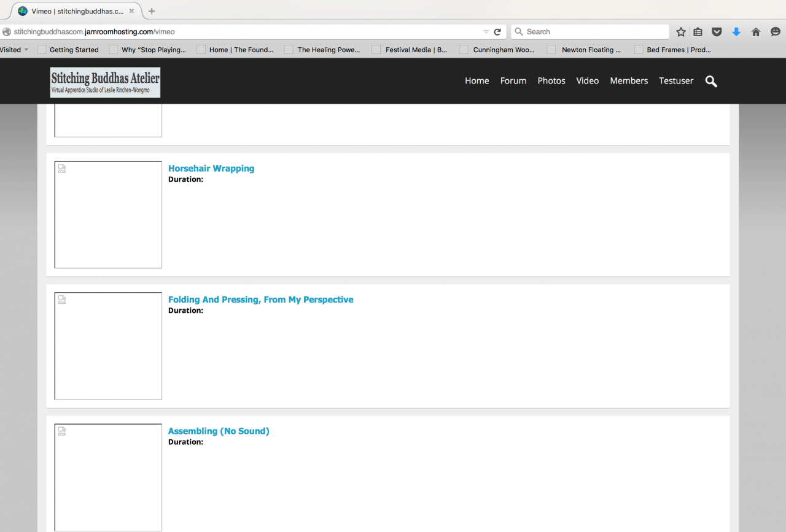The height and width of the screenshot is (532, 786).
Task: Select the Vimeo | stitchingbuddhas tab
Action: pos(77,11)
